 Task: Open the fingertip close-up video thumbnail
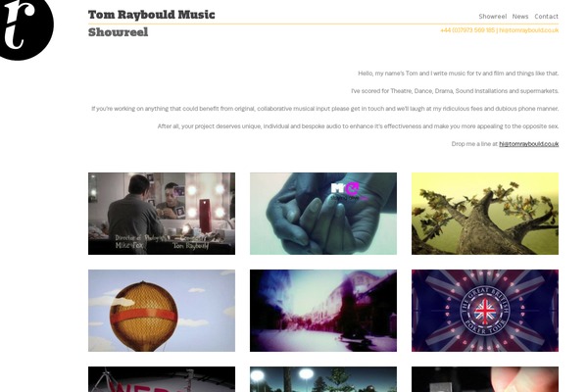click(x=485, y=379)
